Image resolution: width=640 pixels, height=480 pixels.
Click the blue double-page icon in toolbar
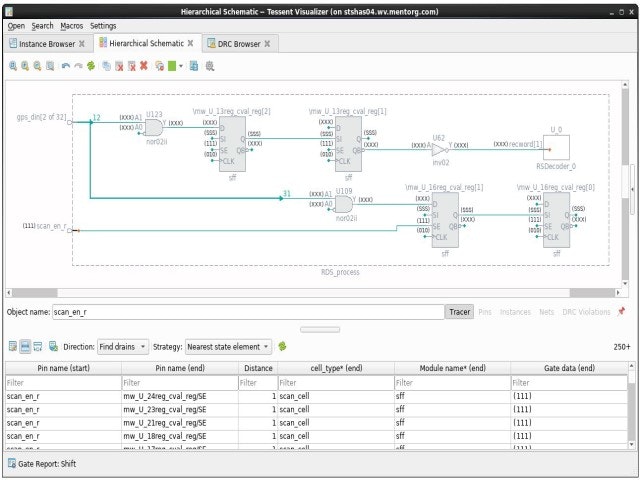pyautogui.click(x=194, y=66)
